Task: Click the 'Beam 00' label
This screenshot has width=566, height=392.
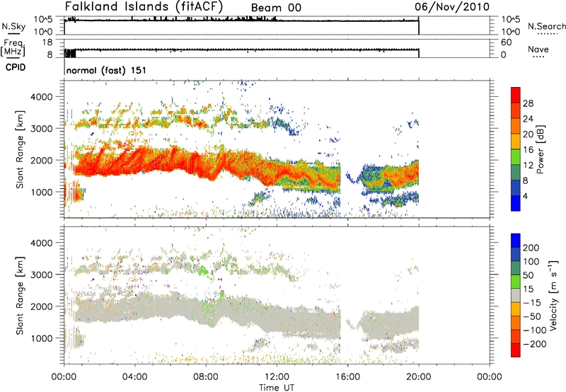Action: (x=276, y=8)
